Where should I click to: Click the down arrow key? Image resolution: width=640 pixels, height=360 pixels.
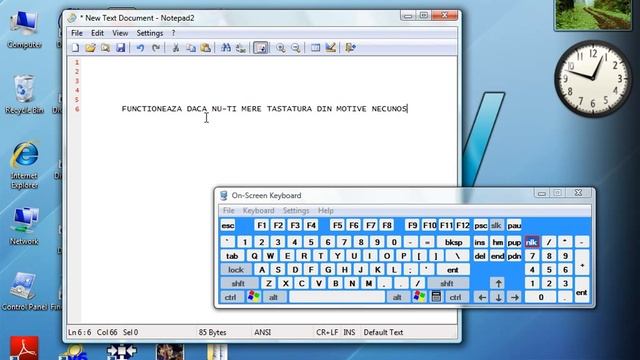[498, 297]
